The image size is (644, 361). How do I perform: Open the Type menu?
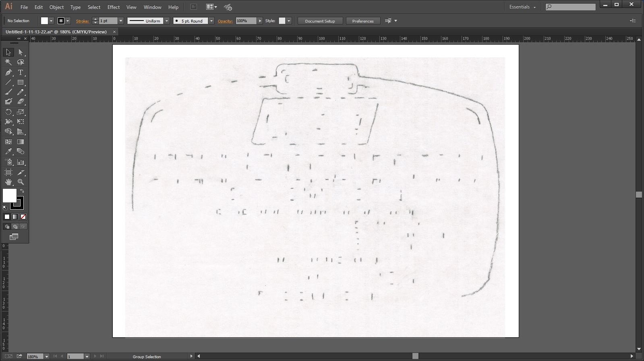[x=75, y=7]
